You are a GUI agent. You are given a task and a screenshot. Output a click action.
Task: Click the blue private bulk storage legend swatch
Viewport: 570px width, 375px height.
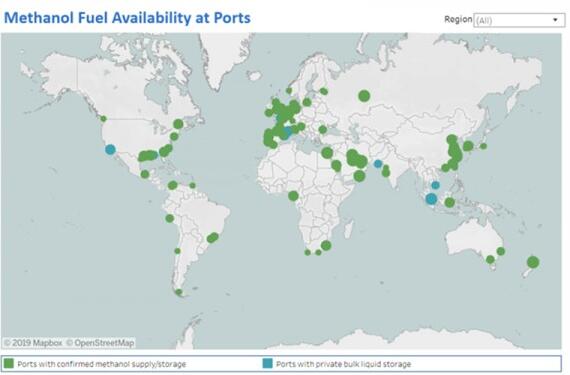click(268, 364)
